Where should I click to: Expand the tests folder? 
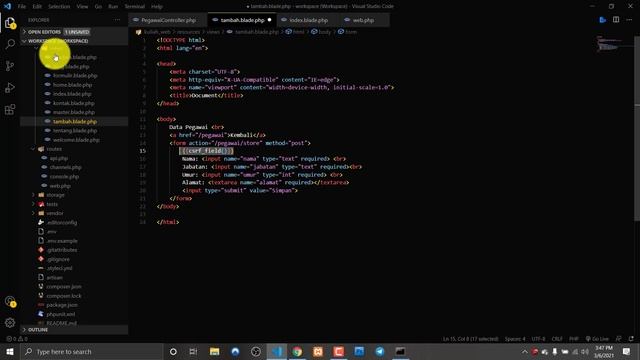pos(52,204)
